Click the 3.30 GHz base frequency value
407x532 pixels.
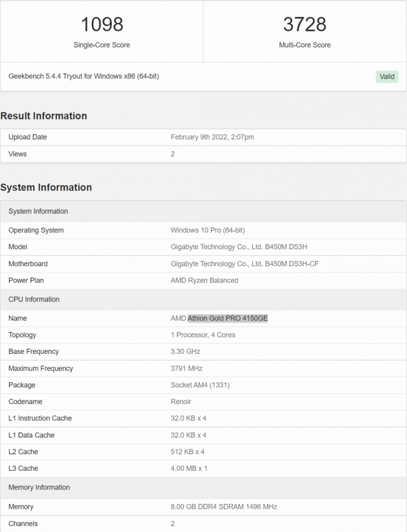(185, 352)
